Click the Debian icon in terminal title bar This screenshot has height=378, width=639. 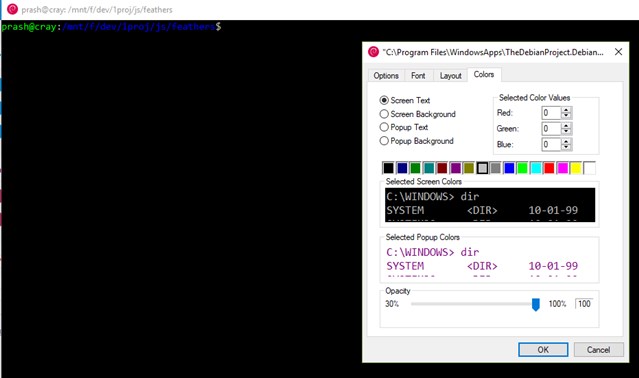[13, 9]
